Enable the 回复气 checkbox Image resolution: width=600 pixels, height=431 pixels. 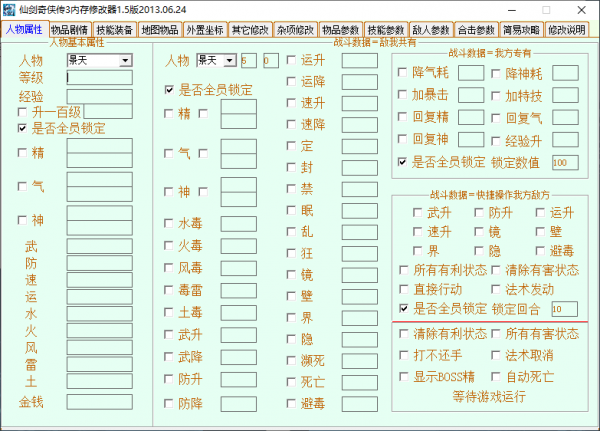[x=496, y=118]
